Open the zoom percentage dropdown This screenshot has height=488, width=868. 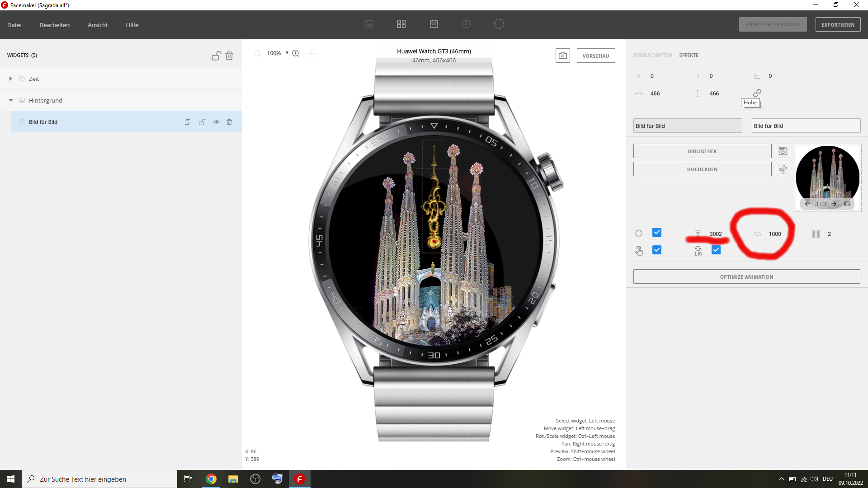pos(287,53)
